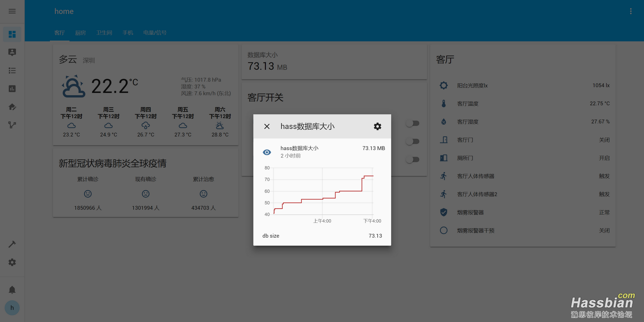Click the eye icon beside hass数据库大小
This screenshot has height=322, width=644.
pyautogui.click(x=267, y=152)
